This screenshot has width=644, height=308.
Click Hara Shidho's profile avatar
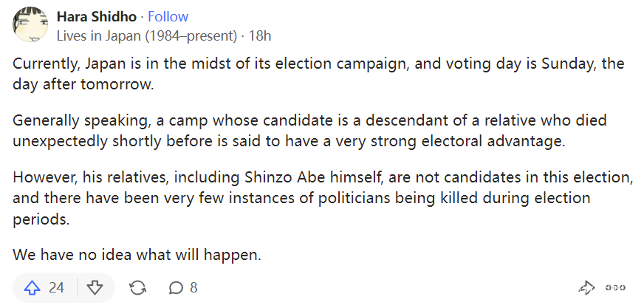point(31,25)
